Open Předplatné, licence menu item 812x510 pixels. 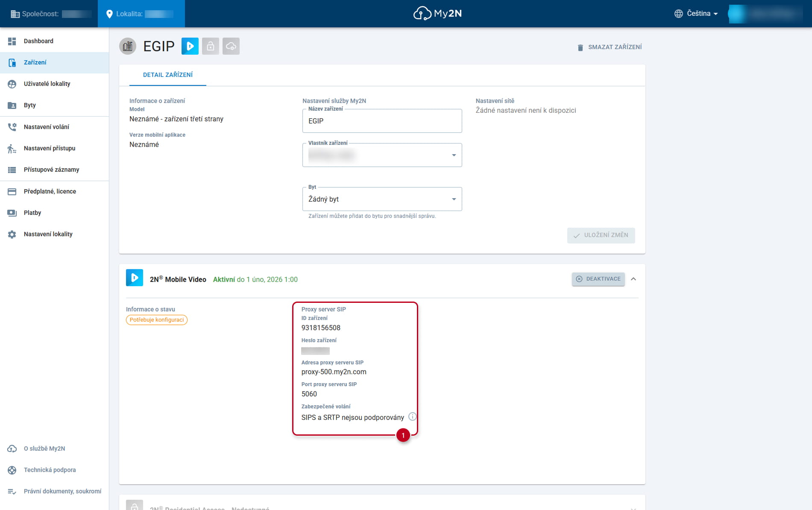(x=54, y=191)
